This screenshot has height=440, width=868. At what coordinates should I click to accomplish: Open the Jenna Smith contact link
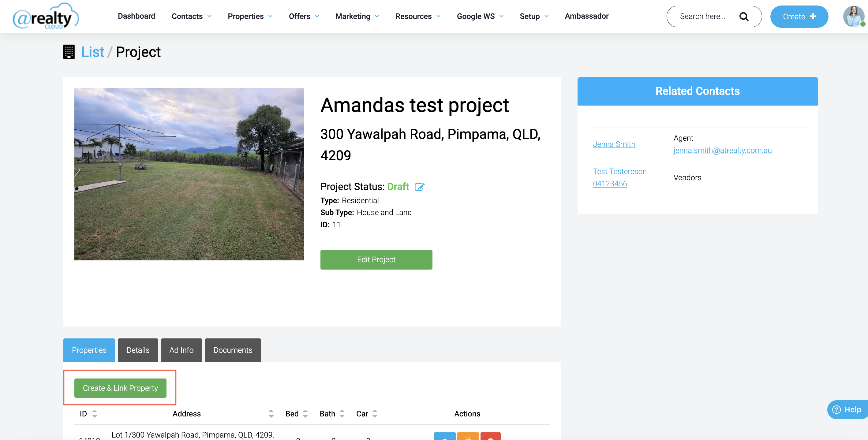click(614, 144)
